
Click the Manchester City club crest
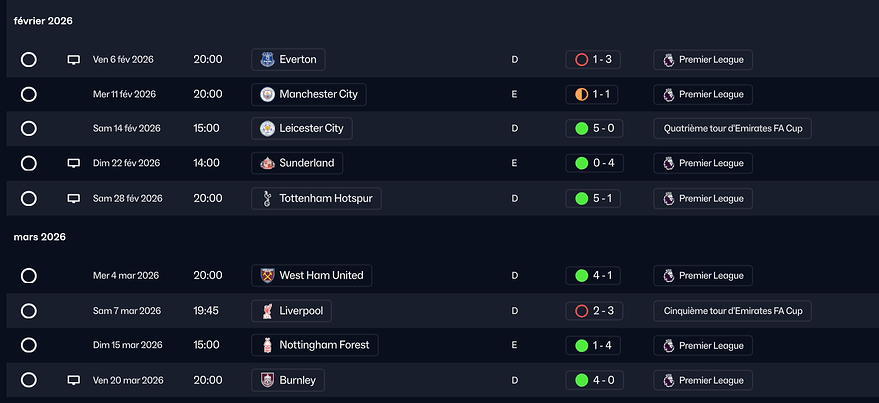[x=266, y=95]
